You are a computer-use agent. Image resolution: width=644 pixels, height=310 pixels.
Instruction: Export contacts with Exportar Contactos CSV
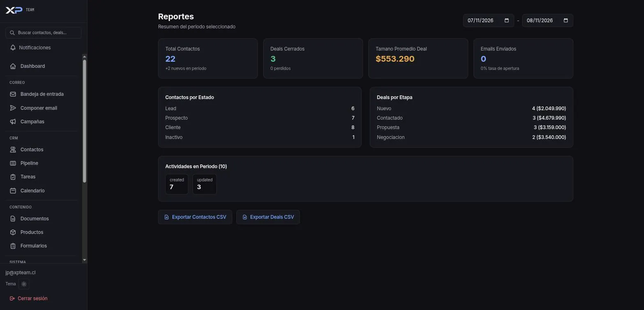point(195,217)
